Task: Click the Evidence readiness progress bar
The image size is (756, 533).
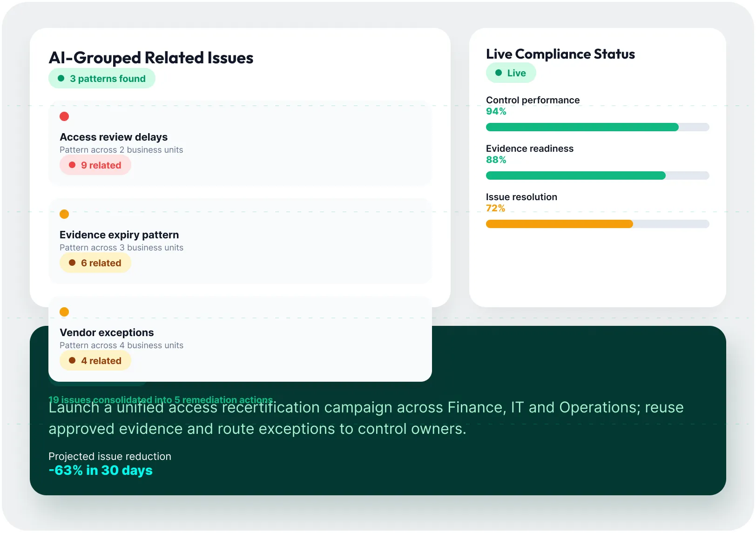Action: coord(598,175)
